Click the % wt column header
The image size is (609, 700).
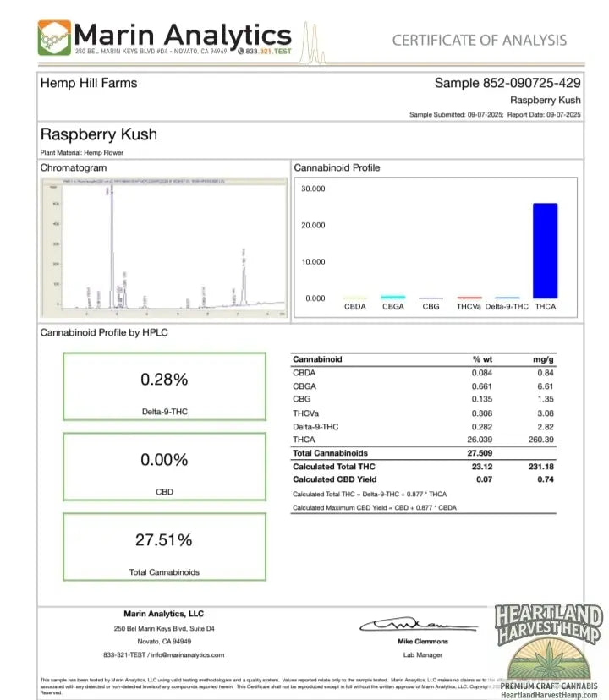click(482, 359)
